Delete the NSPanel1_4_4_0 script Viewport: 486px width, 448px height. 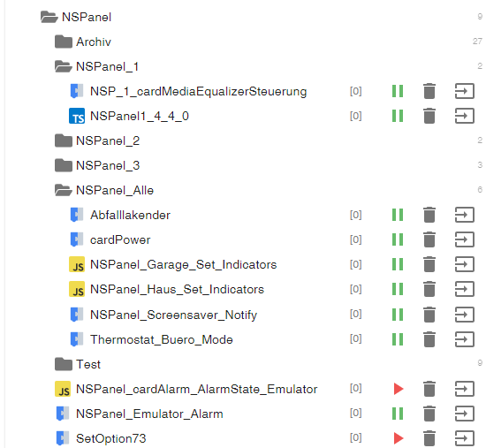[429, 116]
